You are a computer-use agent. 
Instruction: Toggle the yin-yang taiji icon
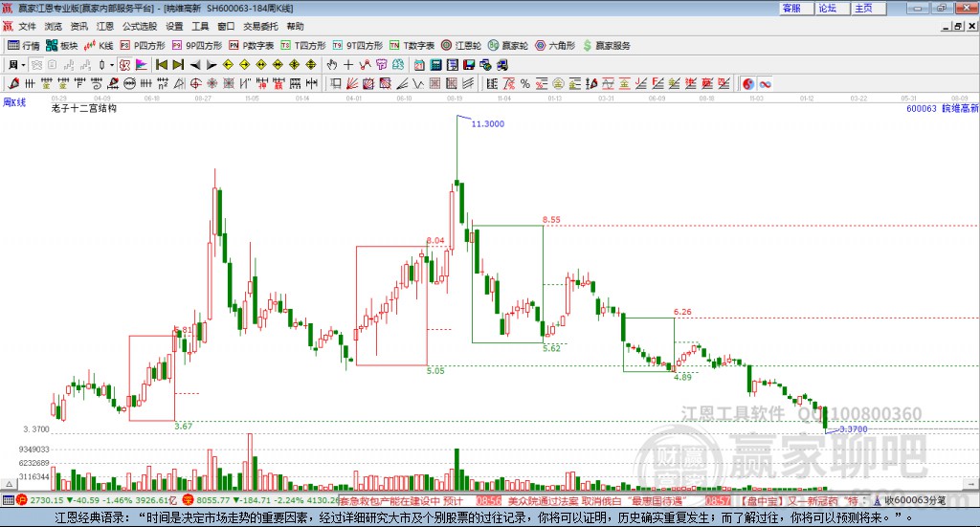(x=748, y=83)
